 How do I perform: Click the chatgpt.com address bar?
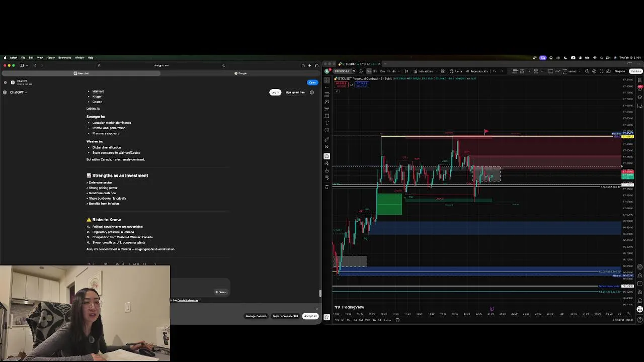[x=161, y=65]
